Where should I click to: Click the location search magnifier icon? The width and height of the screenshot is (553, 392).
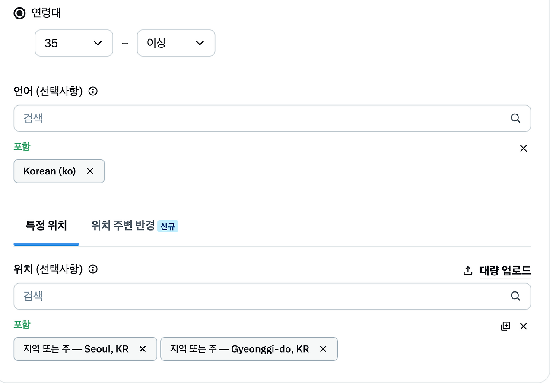(515, 296)
